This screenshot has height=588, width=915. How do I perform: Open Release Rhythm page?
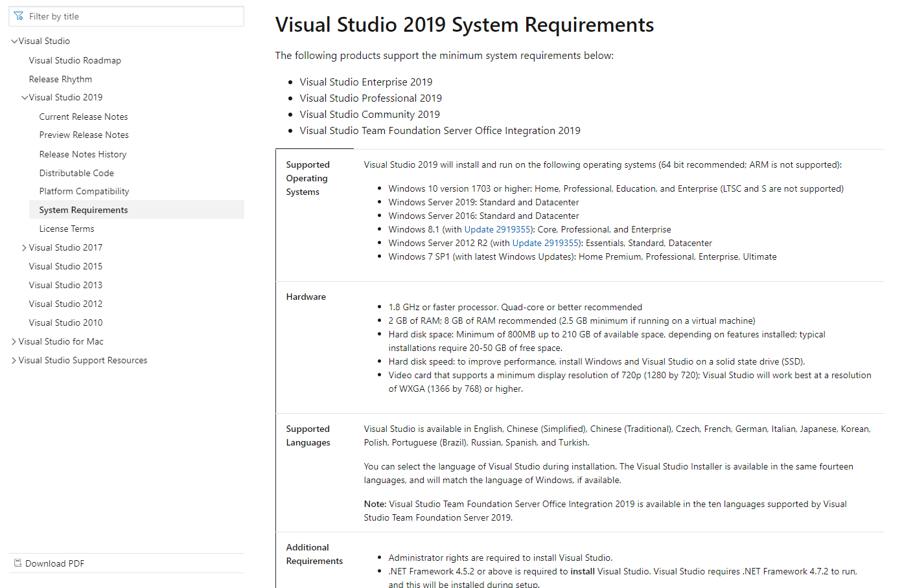click(60, 79)
